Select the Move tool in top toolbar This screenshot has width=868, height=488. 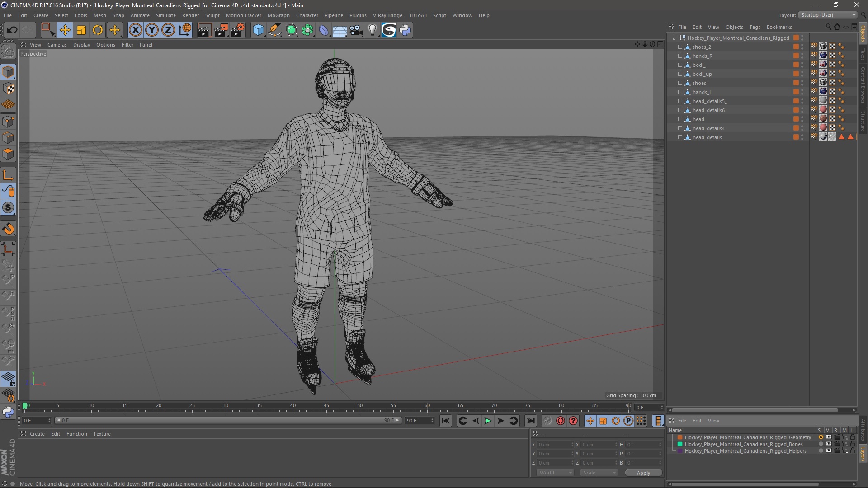65,30
